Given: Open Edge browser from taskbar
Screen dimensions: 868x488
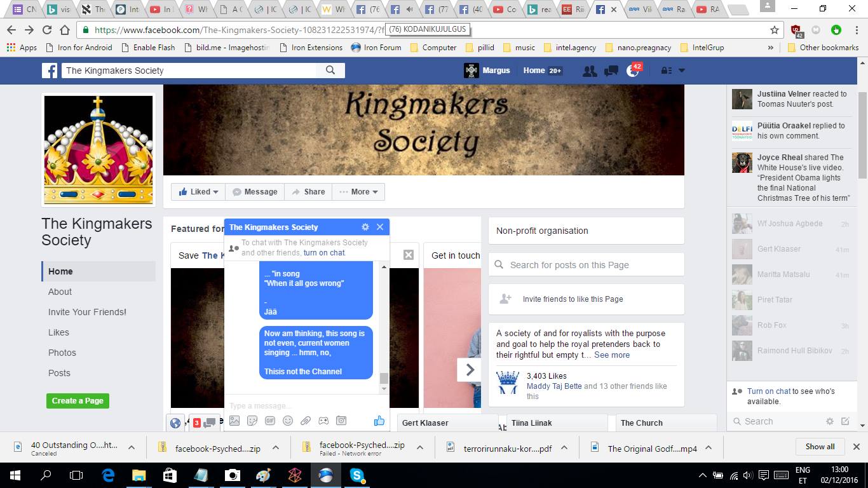Looking at the screenshot, I should tap(109, 475).
